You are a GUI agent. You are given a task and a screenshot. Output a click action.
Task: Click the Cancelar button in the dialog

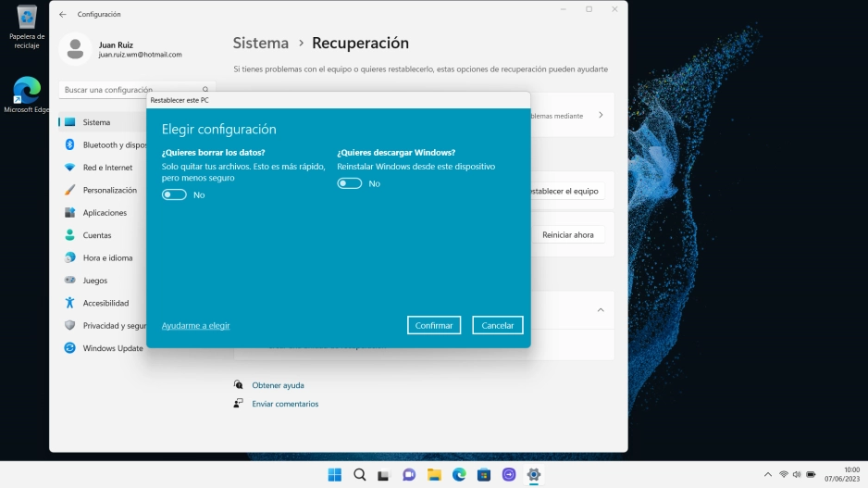point(498,325)
